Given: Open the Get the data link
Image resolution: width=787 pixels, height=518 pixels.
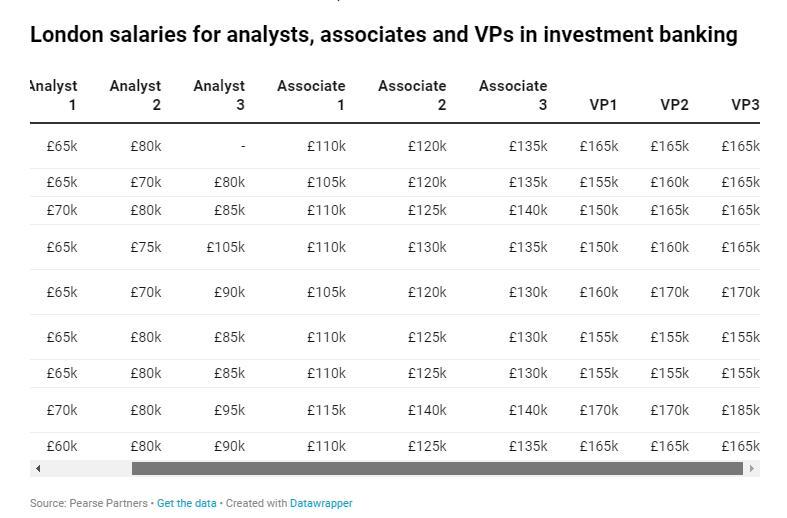Looking at the screenshot, I should (x=186, y=503).
